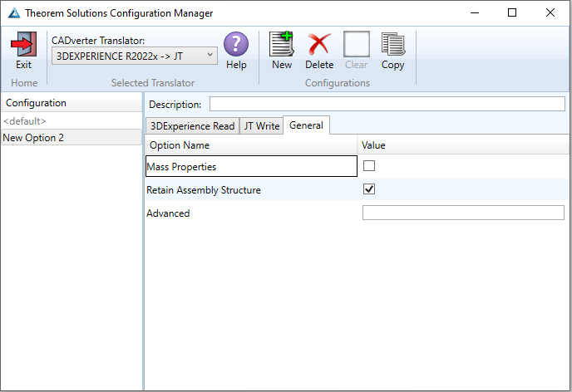Minimize the Configuration Manager window
Viewport: 572px width, 392px height.
[475, 12]
